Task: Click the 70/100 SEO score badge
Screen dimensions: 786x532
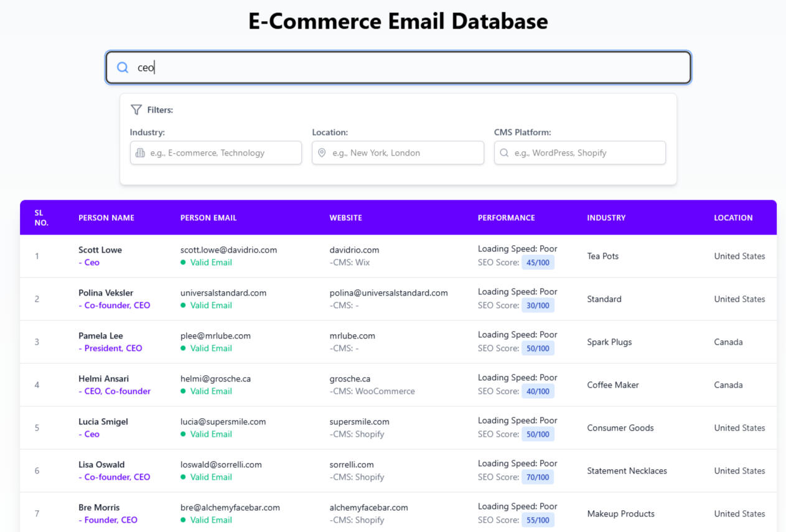Action: [538, 477]
